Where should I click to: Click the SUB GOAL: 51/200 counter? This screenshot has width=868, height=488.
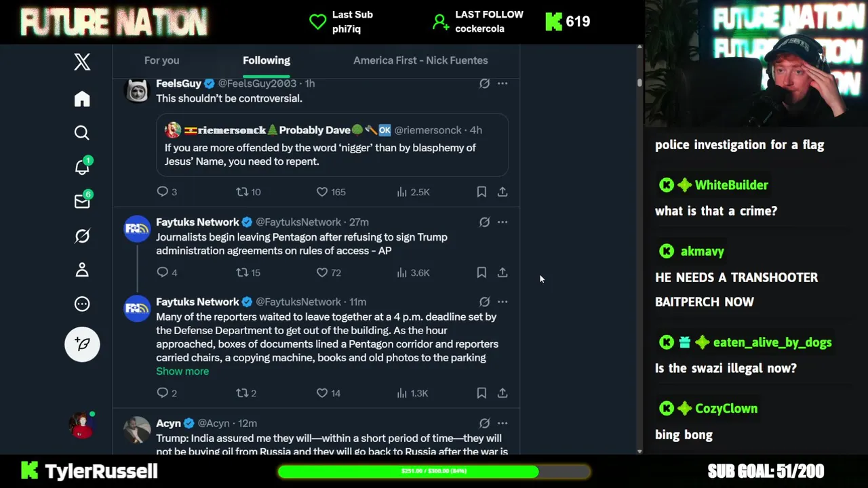pyautogui.click(x=766, y=471)
